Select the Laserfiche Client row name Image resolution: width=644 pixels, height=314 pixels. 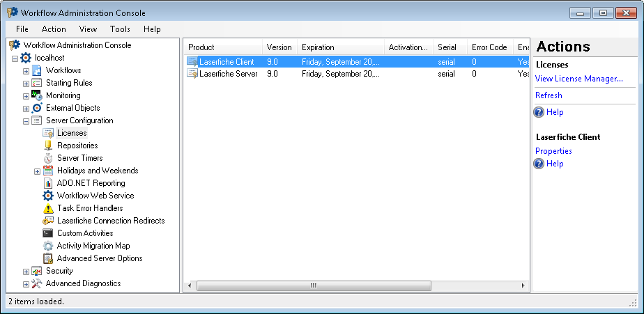coord(227,62)
